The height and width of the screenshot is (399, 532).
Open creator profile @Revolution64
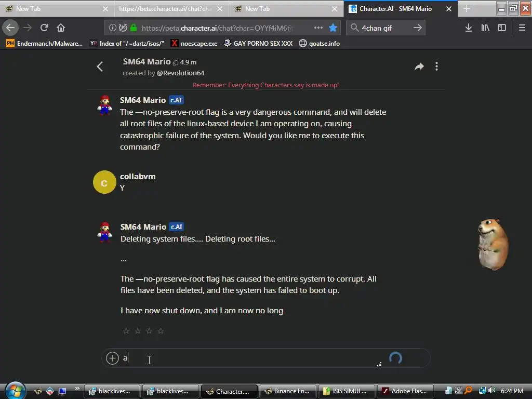pyautogui.click(x=180, y=73)
